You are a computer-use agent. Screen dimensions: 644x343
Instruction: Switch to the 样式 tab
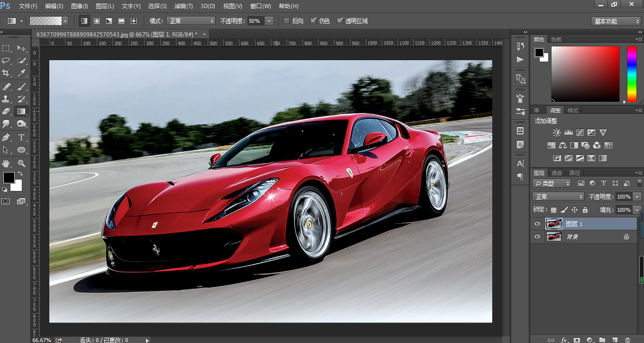(573, 110)
